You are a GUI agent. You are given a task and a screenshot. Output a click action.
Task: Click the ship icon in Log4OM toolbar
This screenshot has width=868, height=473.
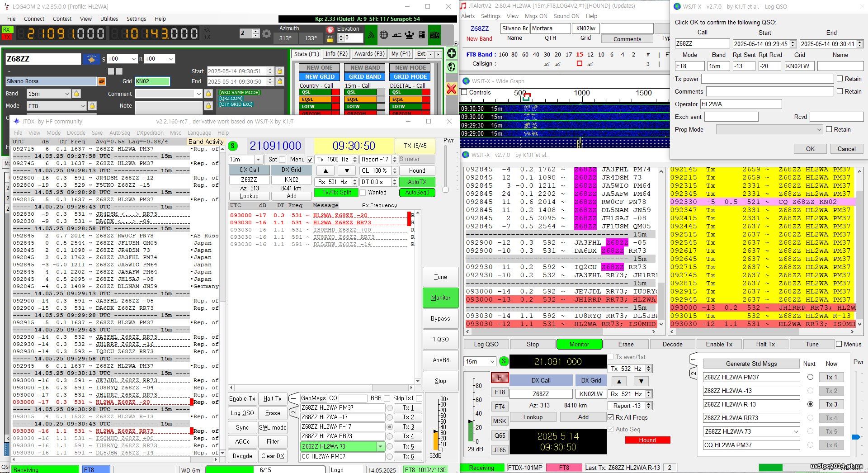[396, 34]
